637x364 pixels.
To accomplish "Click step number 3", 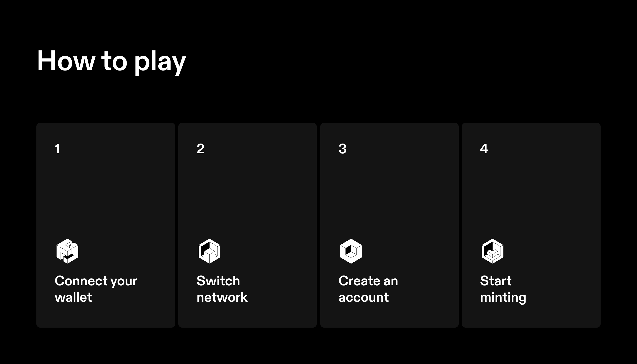I will tap(342, 149).
